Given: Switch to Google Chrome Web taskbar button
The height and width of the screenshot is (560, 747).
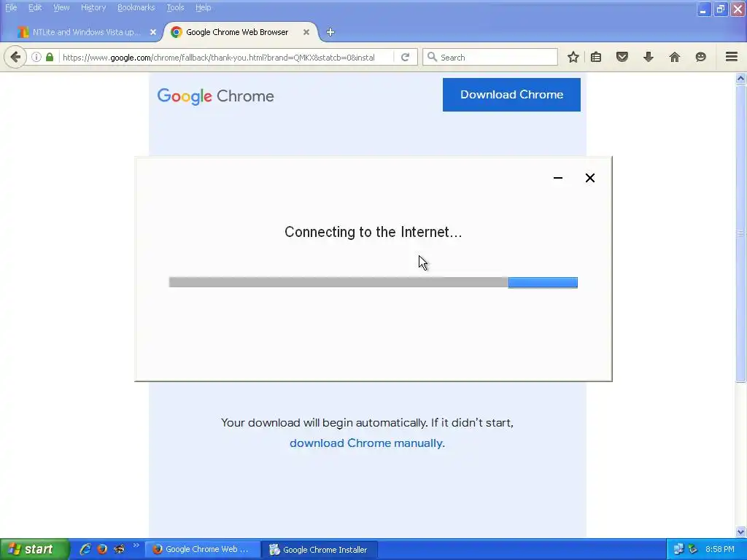Looking at the screenshot, I should pos(203,549).
